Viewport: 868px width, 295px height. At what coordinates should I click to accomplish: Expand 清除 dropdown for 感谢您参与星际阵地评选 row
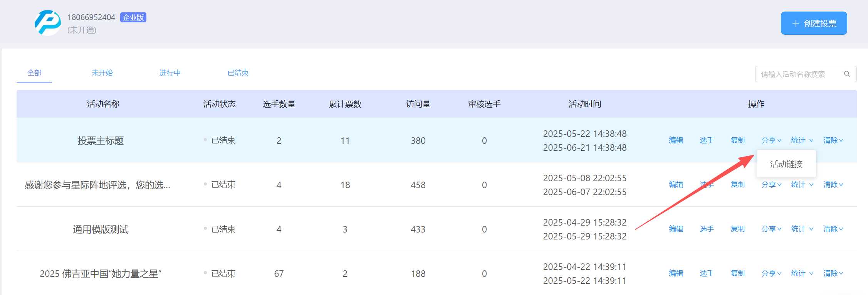(x=833, y=185)
